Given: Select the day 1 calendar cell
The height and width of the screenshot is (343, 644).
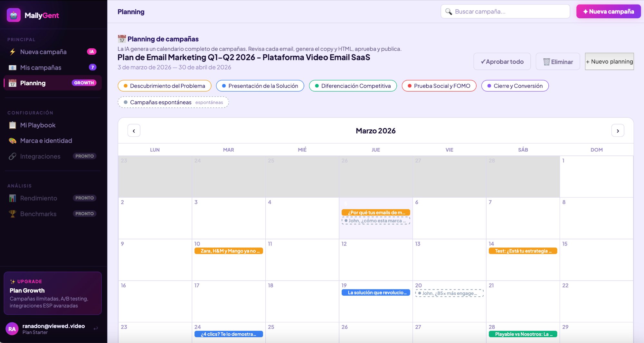Looking at the screenshot, I should click(596, 177).
